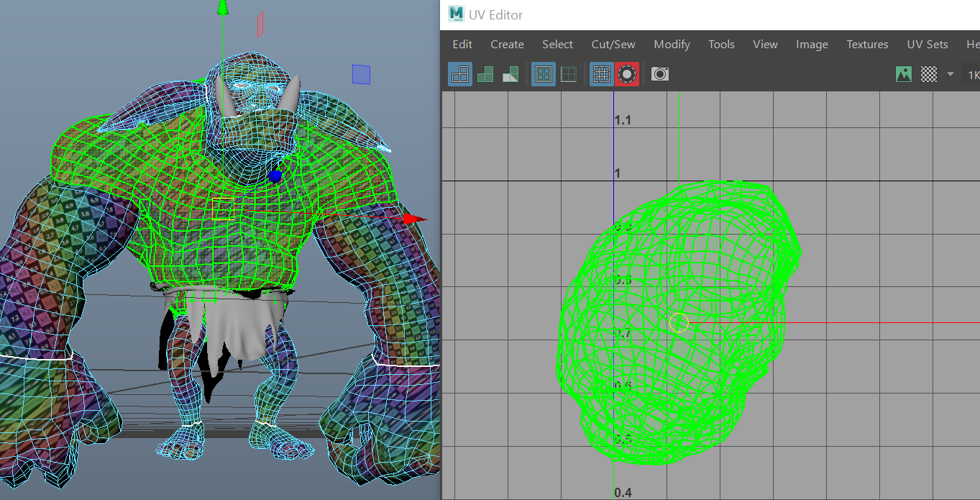Click the yellow circle UV manipulator center
980x500 pixels.
tap(679, 323)
